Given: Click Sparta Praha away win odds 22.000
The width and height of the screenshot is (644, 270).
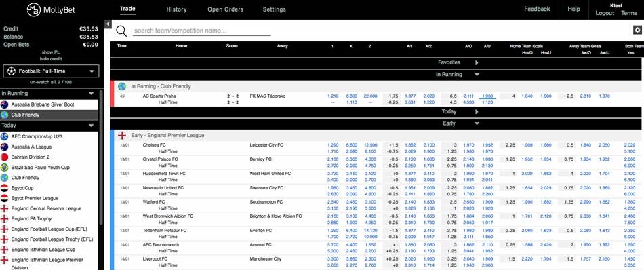Looking at the screenshot, I should (369, 96).
